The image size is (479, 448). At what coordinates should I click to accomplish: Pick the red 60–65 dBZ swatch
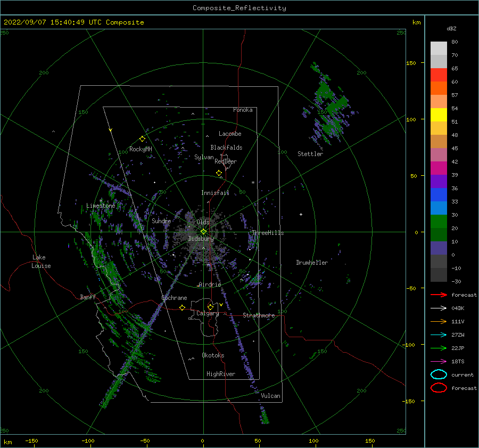click(439, 75)
